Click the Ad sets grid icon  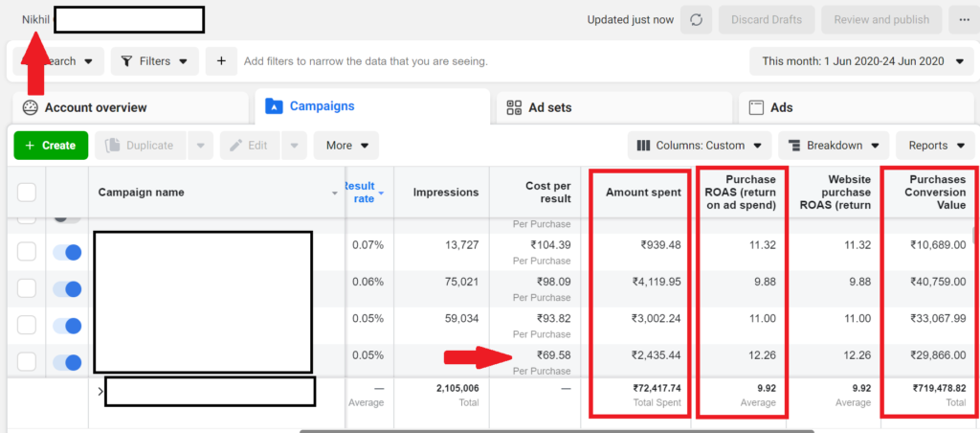pyautogui.click(x=514, y=107)
